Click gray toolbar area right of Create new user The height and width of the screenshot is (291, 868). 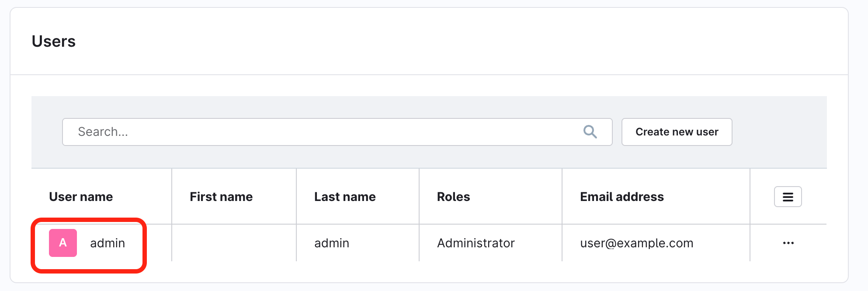[x=779, y=132]
